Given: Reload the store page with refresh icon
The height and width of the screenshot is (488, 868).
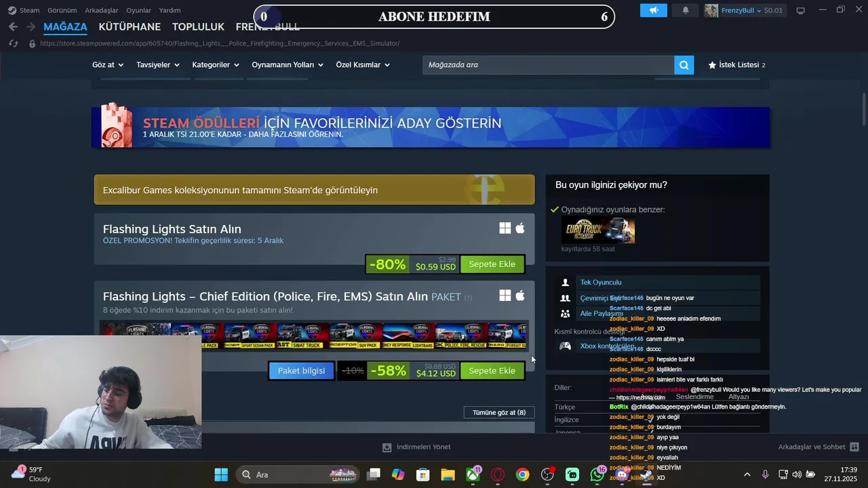Looking at the screenshot, I should pyautogui.click(x=13, y=43).
